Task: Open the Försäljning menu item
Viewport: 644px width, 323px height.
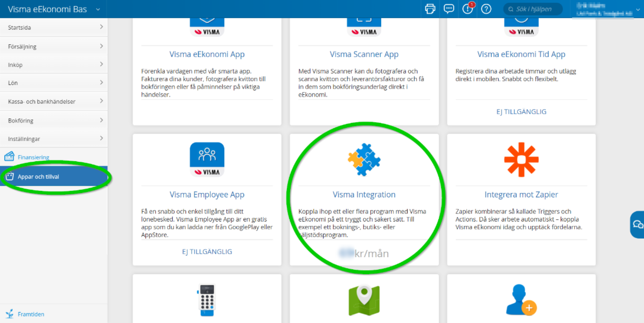Action: click(54, 46)
